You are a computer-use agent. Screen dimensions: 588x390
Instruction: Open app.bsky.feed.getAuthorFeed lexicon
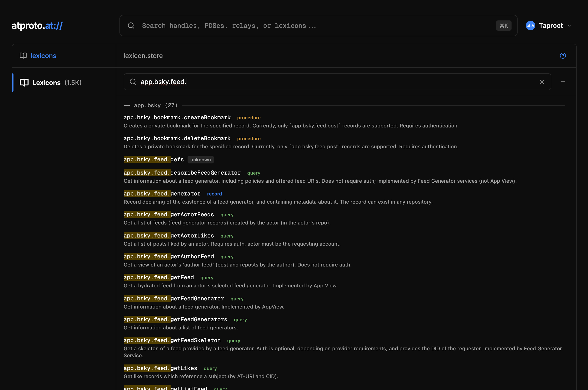169,257
